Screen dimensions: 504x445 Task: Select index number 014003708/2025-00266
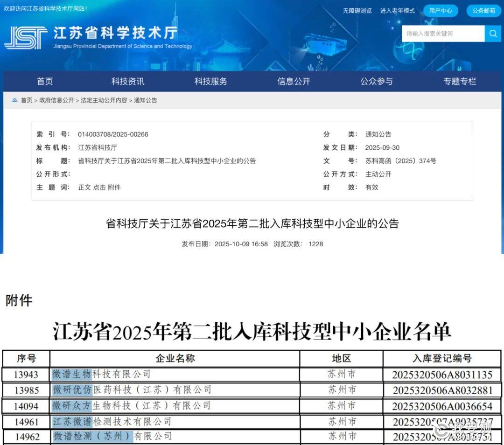[x=113, y=134]
